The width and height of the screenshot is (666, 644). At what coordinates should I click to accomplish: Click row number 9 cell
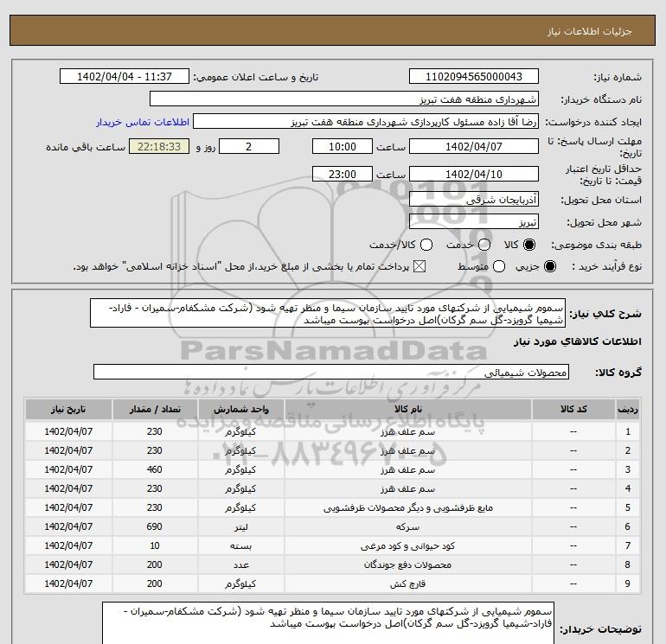628,584
